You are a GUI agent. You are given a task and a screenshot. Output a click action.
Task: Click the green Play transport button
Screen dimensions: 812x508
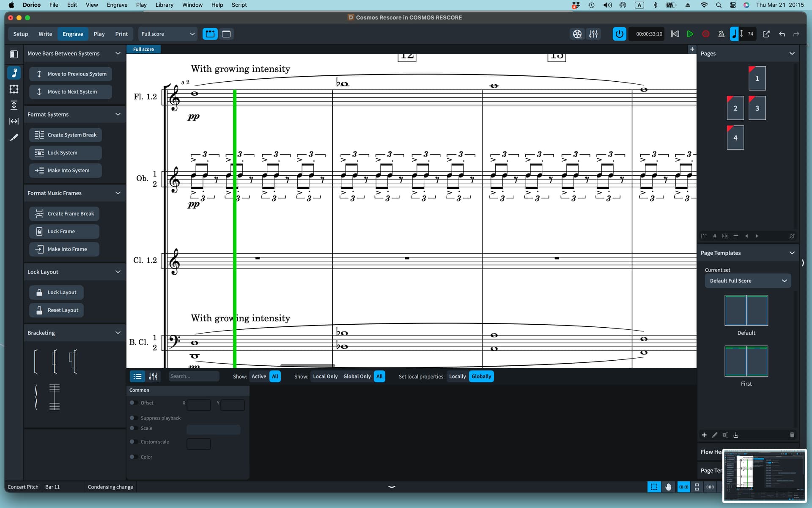point(690,34)
